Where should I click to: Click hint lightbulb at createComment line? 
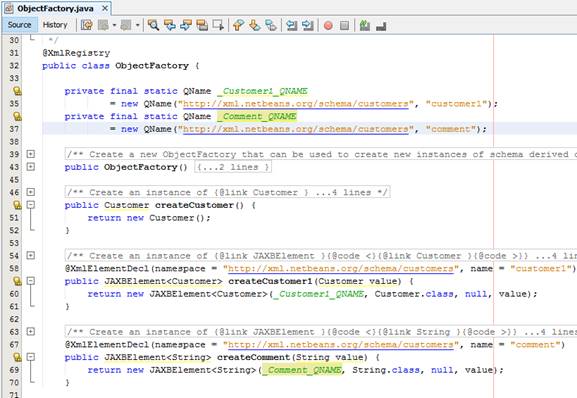(x=17, y=357)
